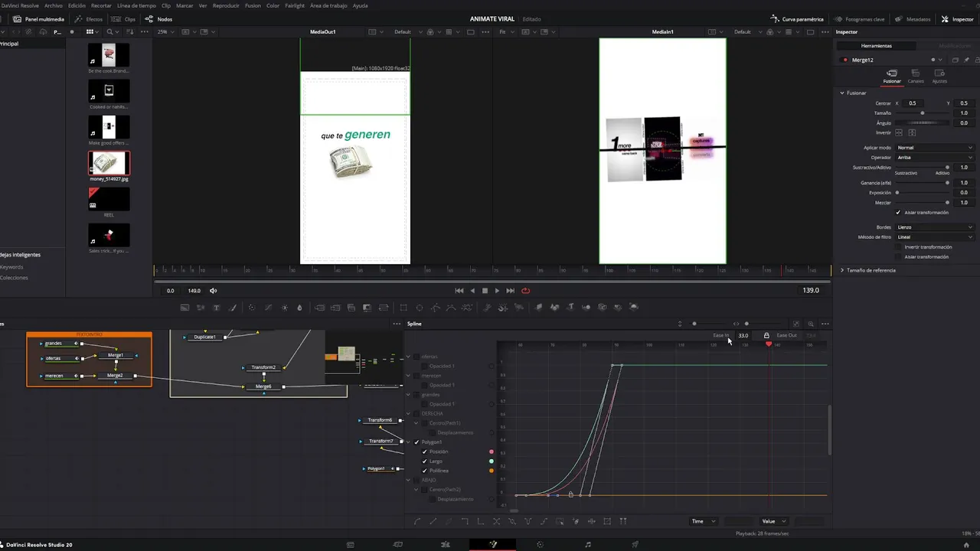Select the Smooth spline tool

pyautogui.click(x=417, y=521)
